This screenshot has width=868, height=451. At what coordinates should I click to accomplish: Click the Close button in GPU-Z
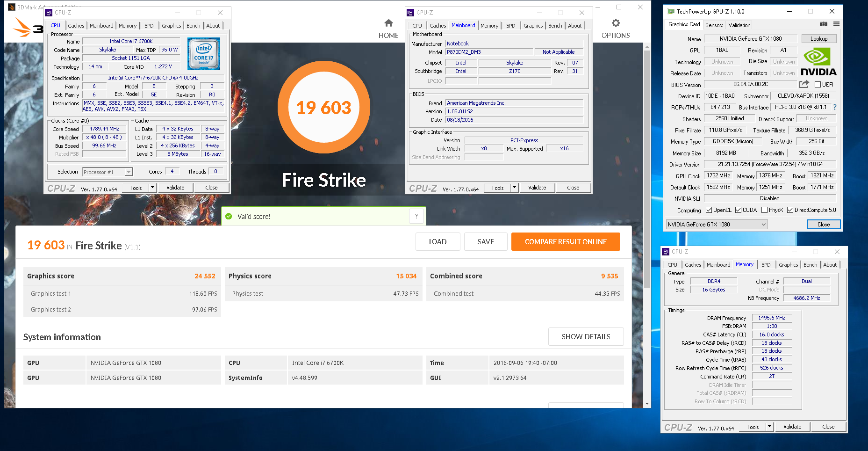point(824,225)
